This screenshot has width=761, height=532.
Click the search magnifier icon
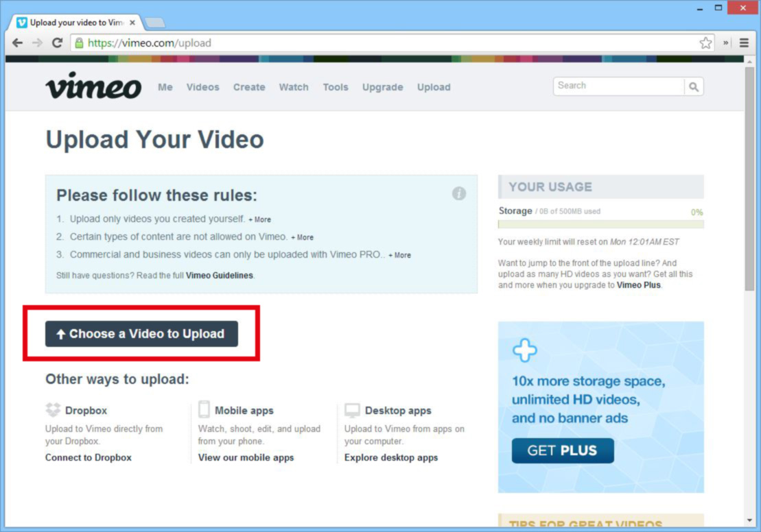694,87
